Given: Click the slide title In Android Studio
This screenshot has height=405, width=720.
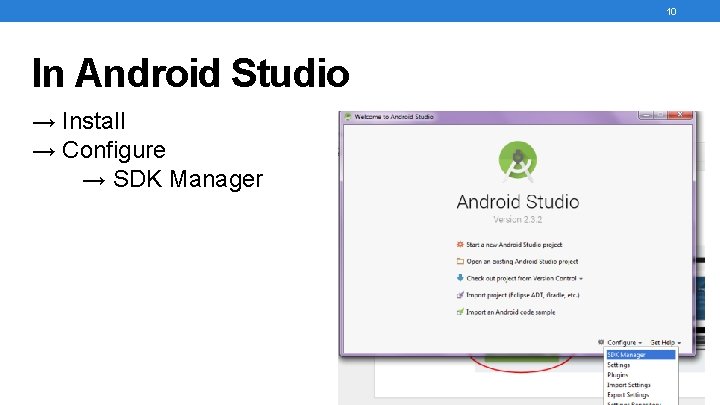Looking at the screenshot, I should [191, 73].
